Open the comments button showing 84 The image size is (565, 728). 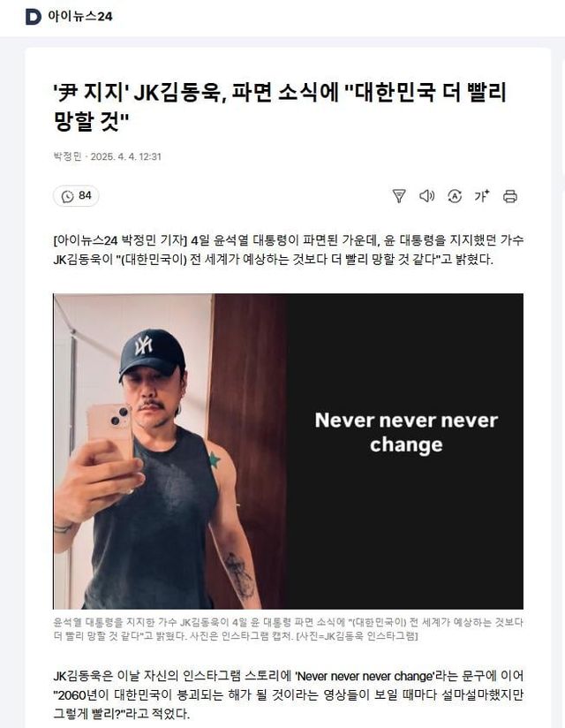[x=76, y=196]
